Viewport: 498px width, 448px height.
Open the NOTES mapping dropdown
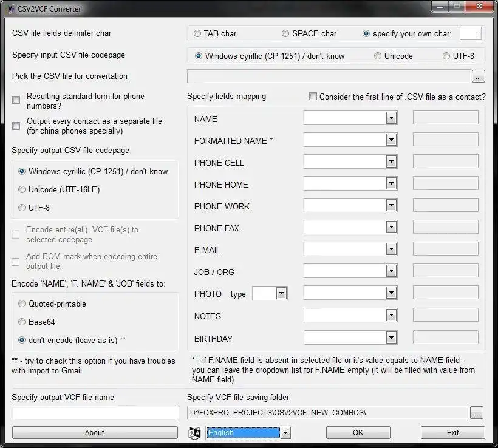click(x=391, y=316)
